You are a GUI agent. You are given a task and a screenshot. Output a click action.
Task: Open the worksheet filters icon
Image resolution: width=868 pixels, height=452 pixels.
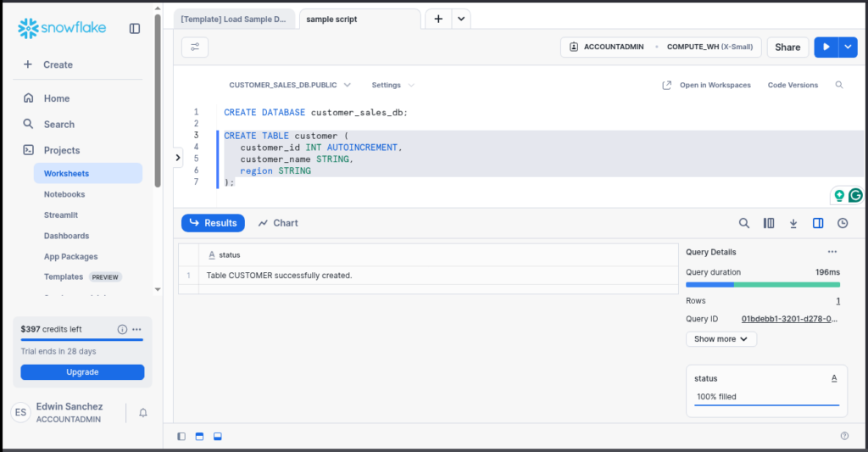pos(195,47)
